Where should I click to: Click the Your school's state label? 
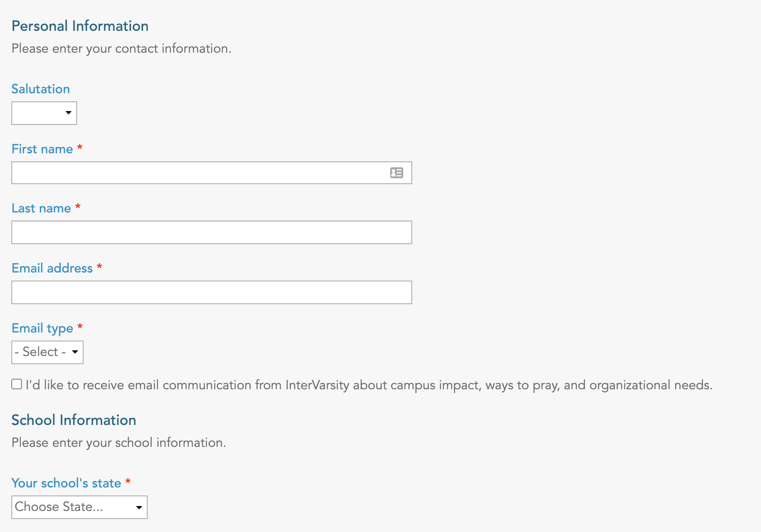tap(67, 483)
